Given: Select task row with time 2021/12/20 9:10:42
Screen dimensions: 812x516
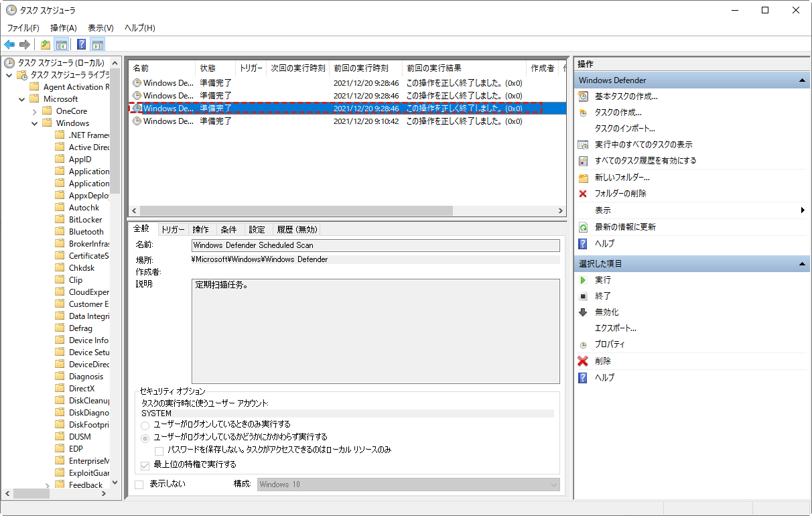Looking at the screenshot, I should pos(347,121).
